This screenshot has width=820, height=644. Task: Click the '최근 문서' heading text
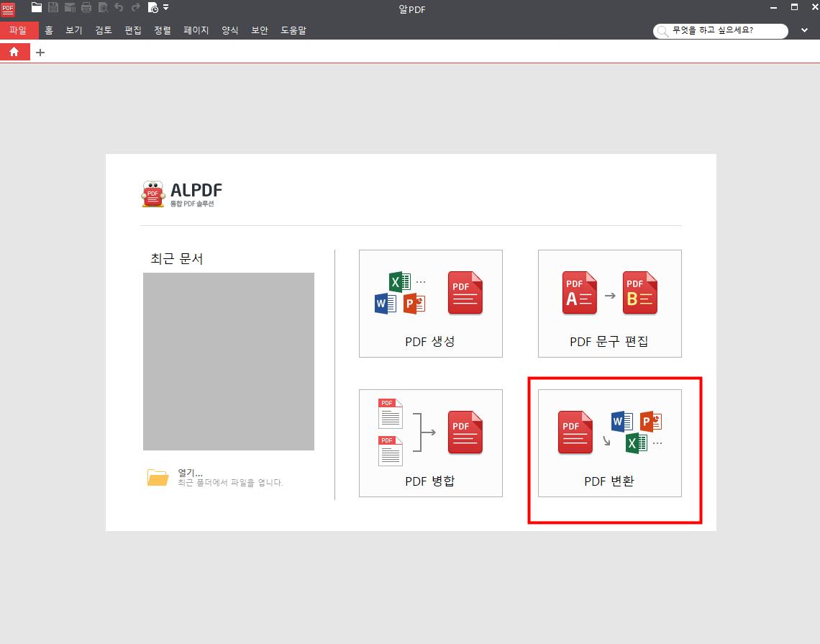point(177,258)
